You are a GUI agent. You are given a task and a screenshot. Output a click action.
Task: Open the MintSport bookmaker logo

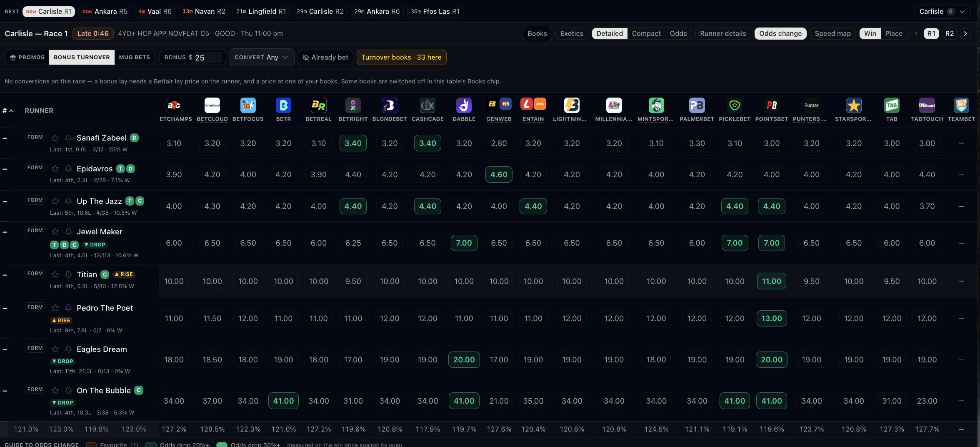point(656,105)
